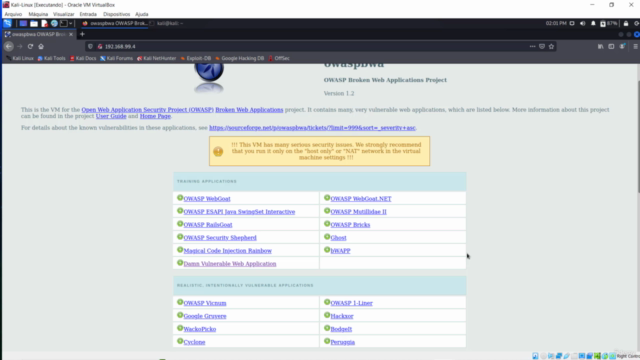
Task: Reload the current page
Action: click(x=30, y=47)
